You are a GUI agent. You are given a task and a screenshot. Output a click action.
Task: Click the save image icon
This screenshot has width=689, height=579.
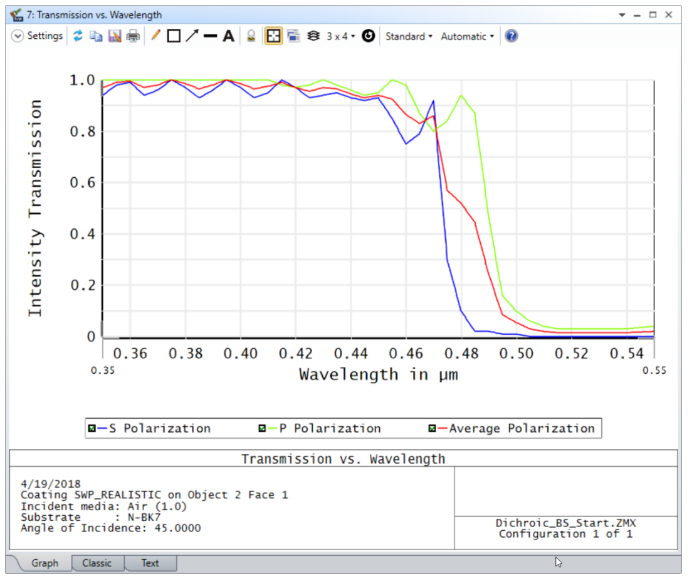pos(114,36)
